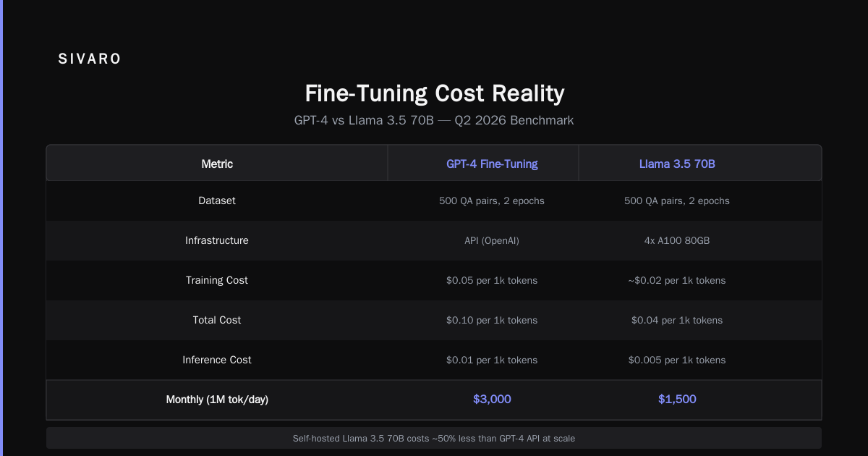Image resolution: width=868 pixels, height=456 pixels.
Task: Click the 'Inference Cost' row label
Action: pyautogui.click(x=217, y=360)
